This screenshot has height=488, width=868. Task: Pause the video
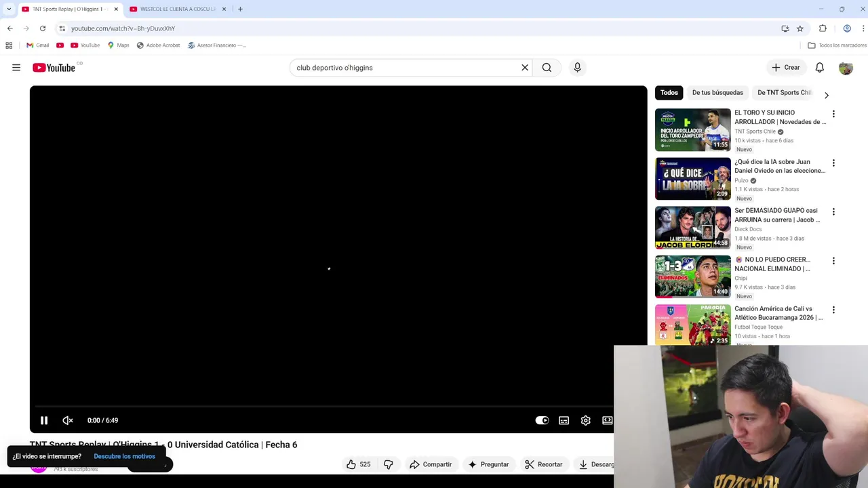point(44,420)
